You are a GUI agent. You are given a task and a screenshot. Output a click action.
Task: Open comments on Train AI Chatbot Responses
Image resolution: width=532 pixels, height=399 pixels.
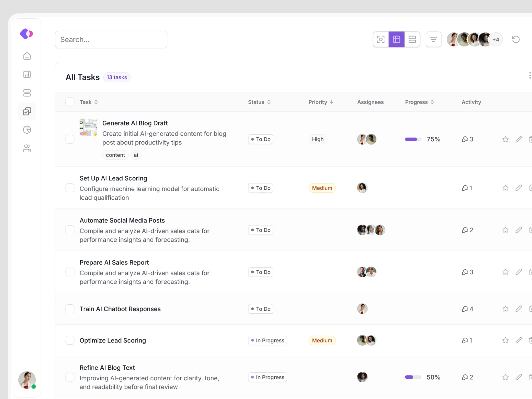point(467,309)
